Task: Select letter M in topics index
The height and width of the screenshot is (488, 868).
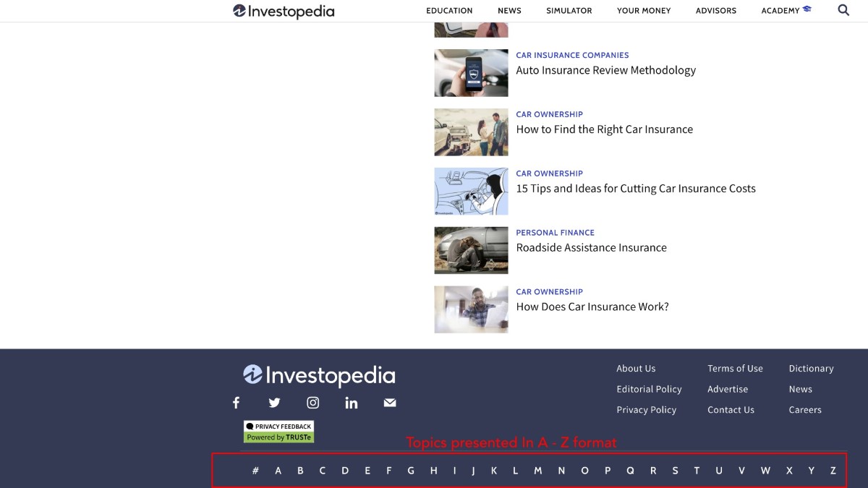Action: click(x=538, y=471)
